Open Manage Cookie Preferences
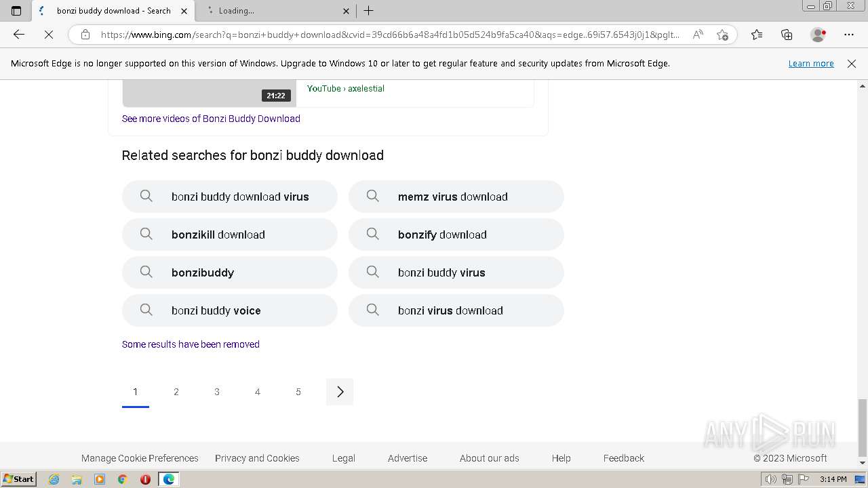Viewport: 868px width, 488px height. (x=140, y=458)
